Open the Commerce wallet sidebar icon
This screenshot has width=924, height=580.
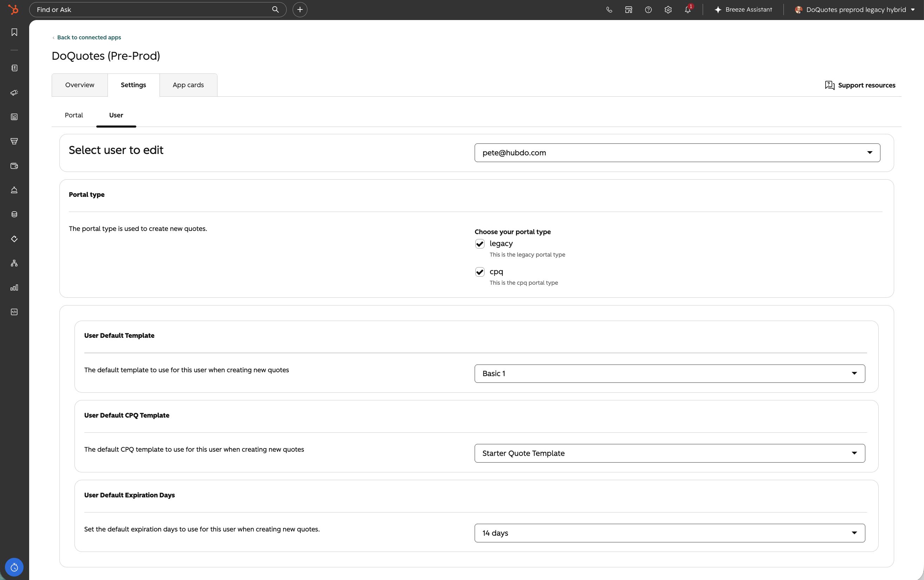14,166
